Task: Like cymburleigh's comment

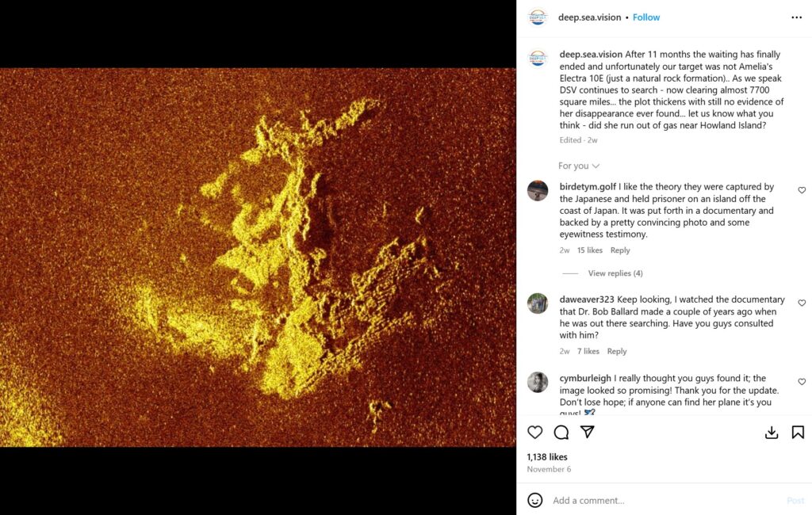Action: (802, 382)
